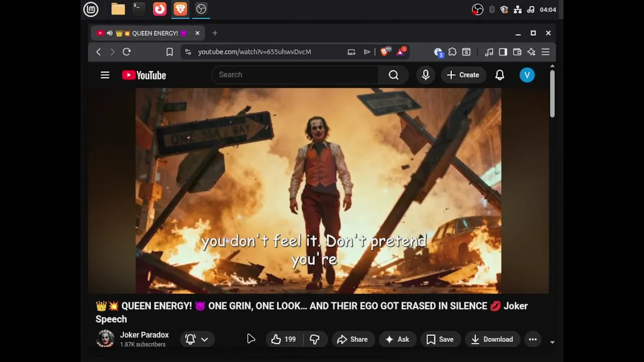Click the 04:04 panel clock
This screenshot has width=644, height=362.
(547, 10)
